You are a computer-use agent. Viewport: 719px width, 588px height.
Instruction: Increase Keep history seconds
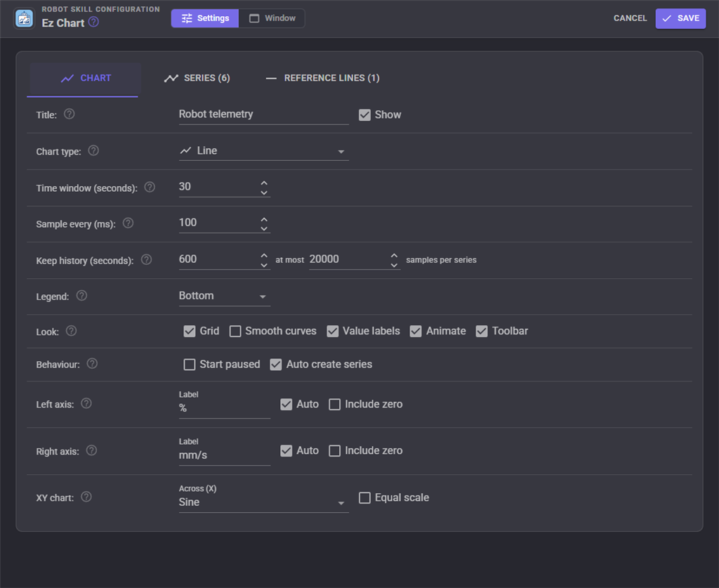(264, 255)
